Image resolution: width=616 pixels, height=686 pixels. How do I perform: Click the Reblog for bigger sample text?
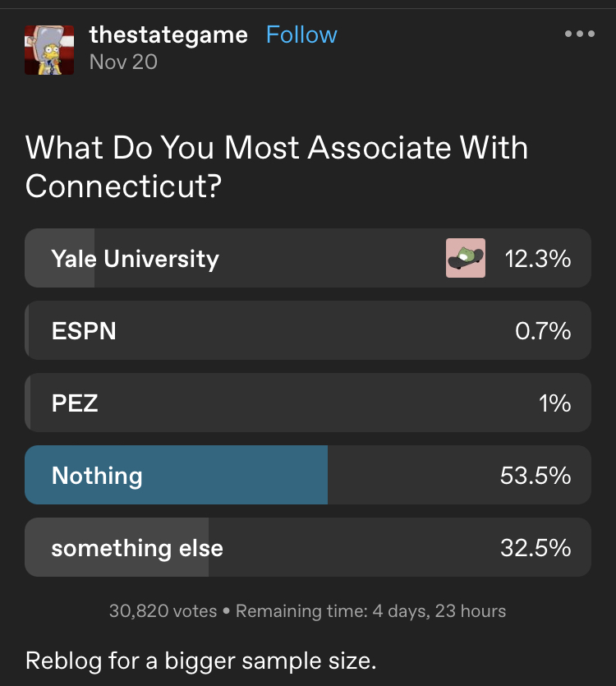(200, 661)
